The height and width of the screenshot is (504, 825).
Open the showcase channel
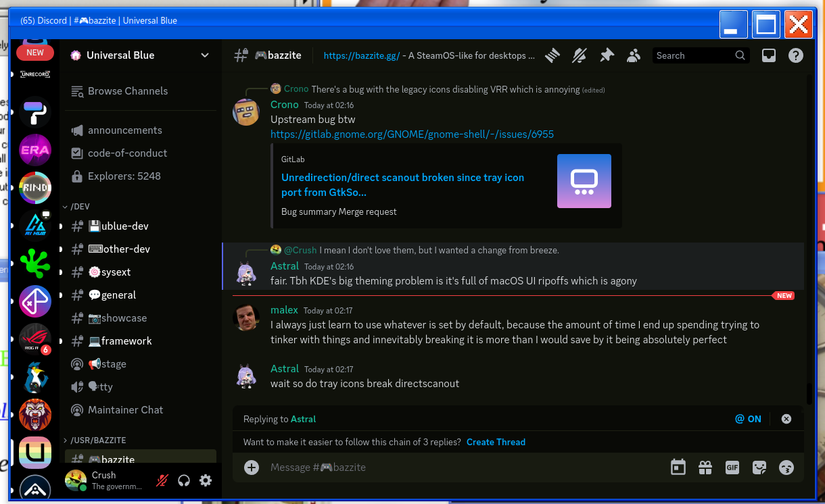pyautogui.click(x=141, y=318)
